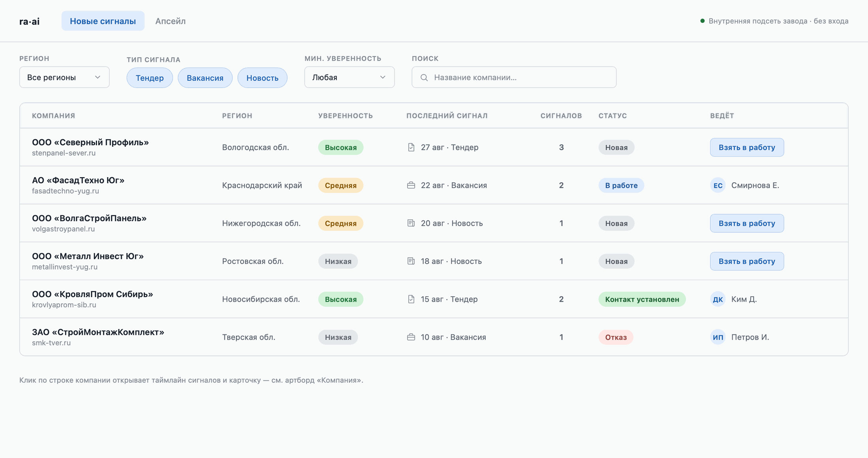The width and height of the screenshot is (868, 458).
Task: Open the АО «ФасадТехно Юг» company row
Action: [x=434, y=185]
